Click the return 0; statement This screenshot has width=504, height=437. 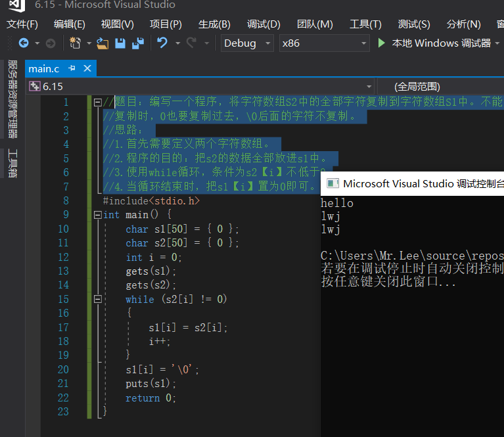tap(150, 398)
